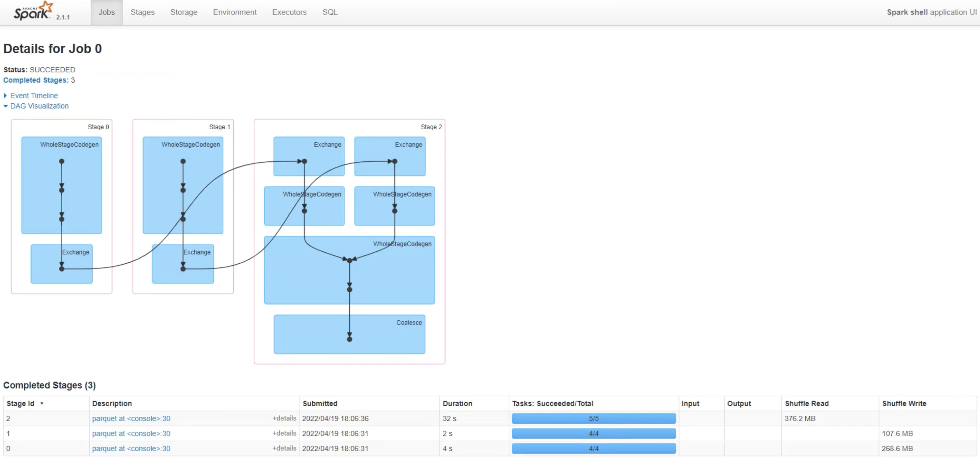Sort by the Duration column header
Image resolution: width=980 pixels, height=469 pixels.
(x=457, y=403)
